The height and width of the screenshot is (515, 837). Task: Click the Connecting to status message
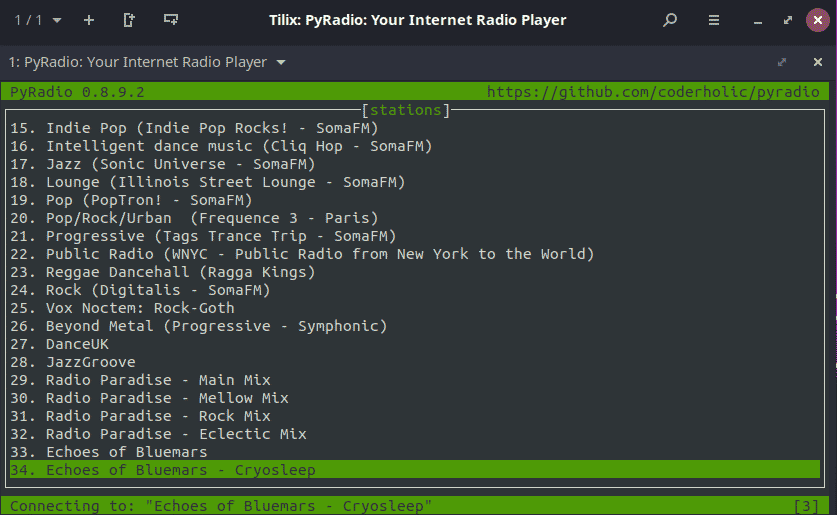221,505
